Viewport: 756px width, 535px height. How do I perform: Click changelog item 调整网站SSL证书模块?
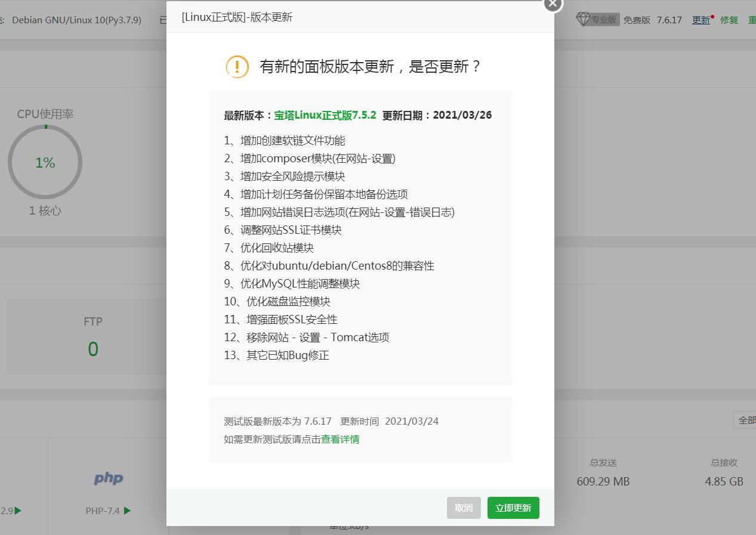pos(283,230)
